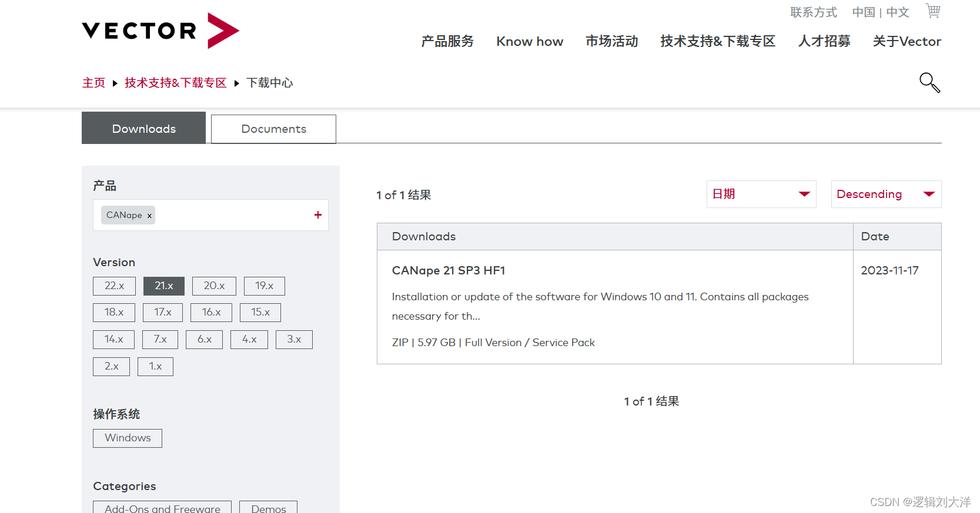
Task: Filter by Windows operating system
Action: pyautogui.click(x=128, y=438)
